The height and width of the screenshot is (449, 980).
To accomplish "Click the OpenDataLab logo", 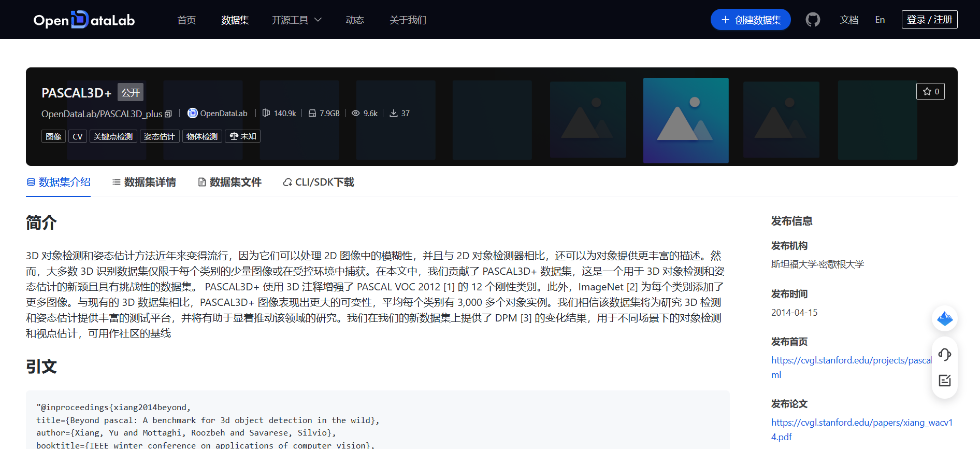I will click(84, 20).
